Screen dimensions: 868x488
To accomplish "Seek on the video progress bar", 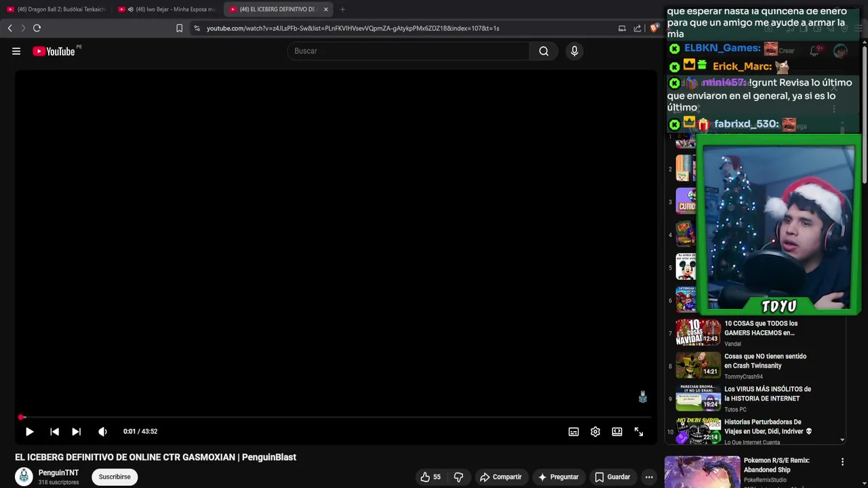I will tap(336, 418).
